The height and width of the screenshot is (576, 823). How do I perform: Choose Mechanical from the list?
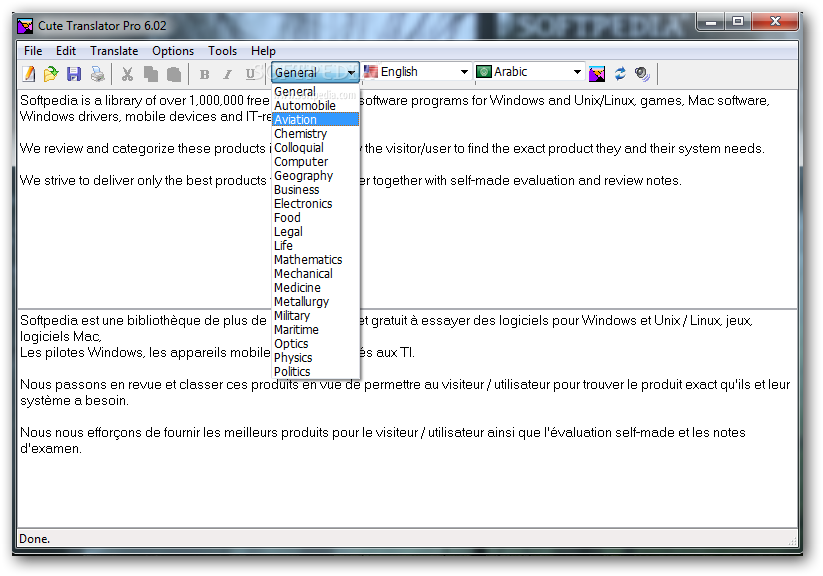click(x=315, y=274)
